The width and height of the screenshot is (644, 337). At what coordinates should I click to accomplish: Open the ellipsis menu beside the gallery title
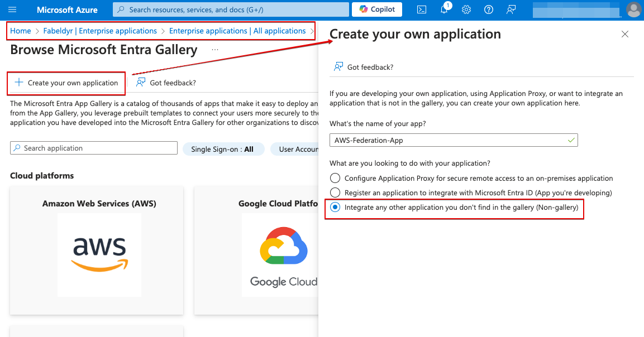[214, 50]
